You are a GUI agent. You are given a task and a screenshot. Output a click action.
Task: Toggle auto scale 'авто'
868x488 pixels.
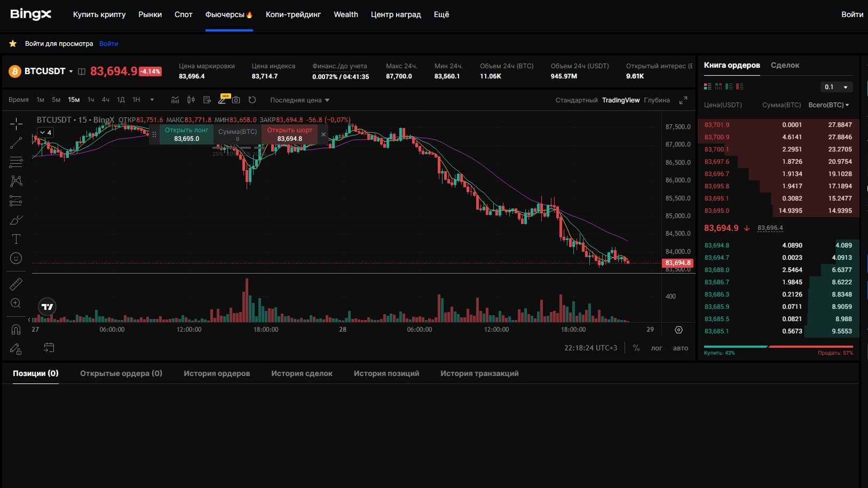(680, 348)
